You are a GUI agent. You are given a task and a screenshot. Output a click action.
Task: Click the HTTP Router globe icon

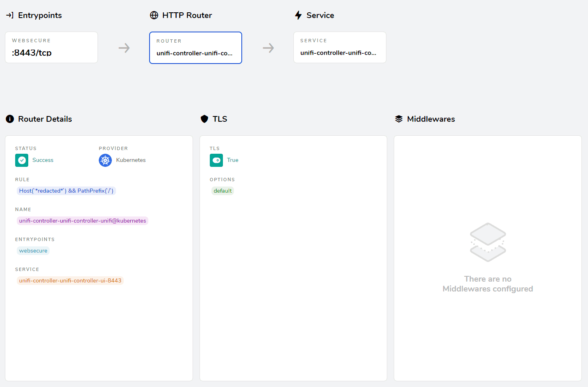[x=154, y=15]
